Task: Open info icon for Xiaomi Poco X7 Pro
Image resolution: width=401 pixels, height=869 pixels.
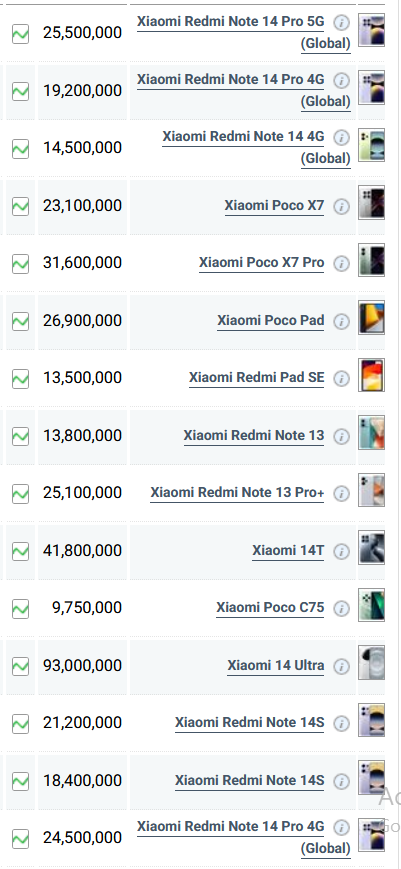Action: tap(342, 264)
